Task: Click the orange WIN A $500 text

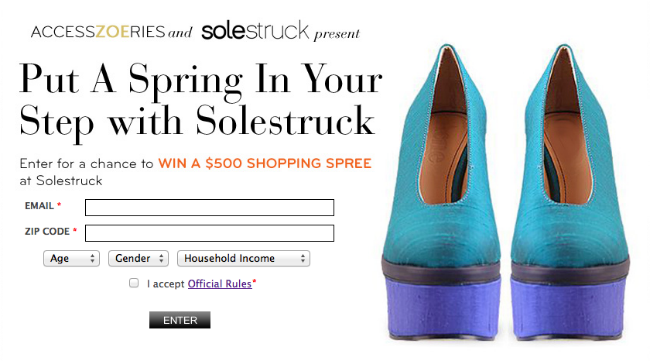Action: pos(264,163)
